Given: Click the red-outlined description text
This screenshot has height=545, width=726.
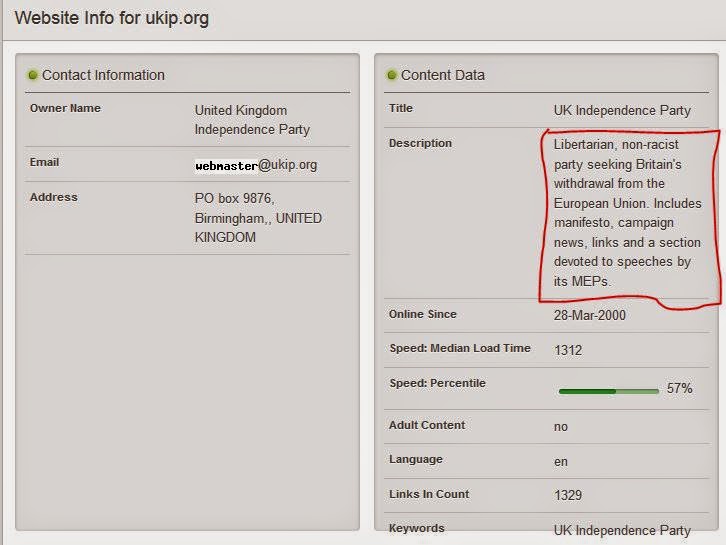Looking at the screenshot, I should [627, 213].
